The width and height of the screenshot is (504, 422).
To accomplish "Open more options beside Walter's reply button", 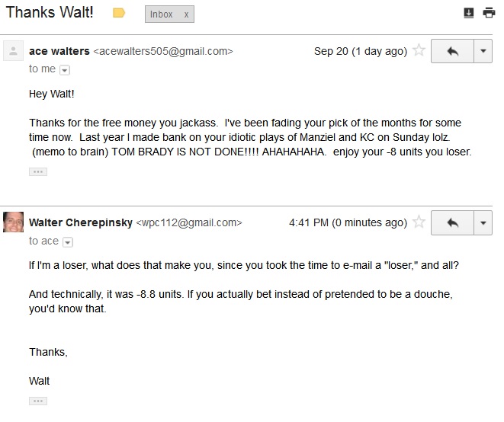I will point(483,223).
